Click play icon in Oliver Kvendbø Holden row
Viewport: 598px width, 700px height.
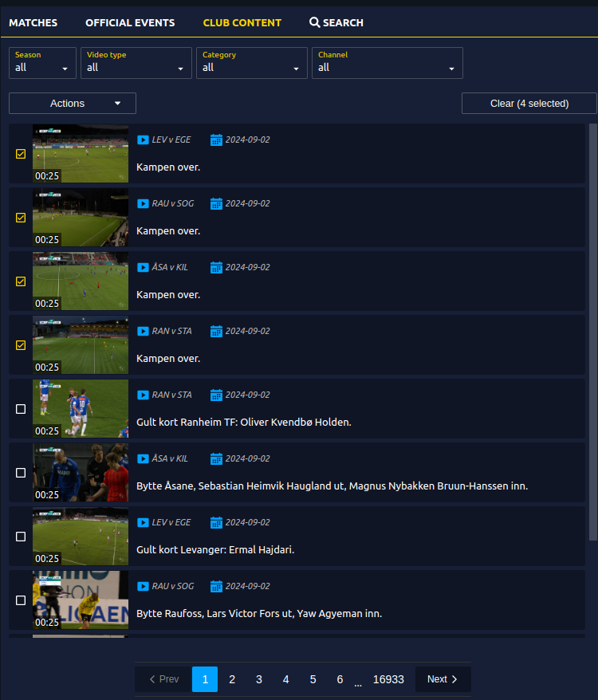coord(143,395)
